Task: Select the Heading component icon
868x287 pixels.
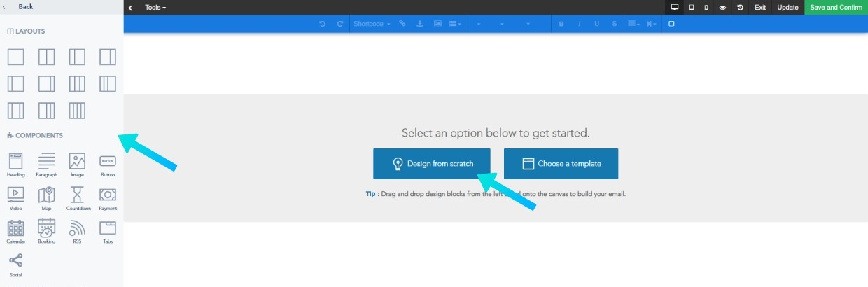Action: click(x=16, y=162)
